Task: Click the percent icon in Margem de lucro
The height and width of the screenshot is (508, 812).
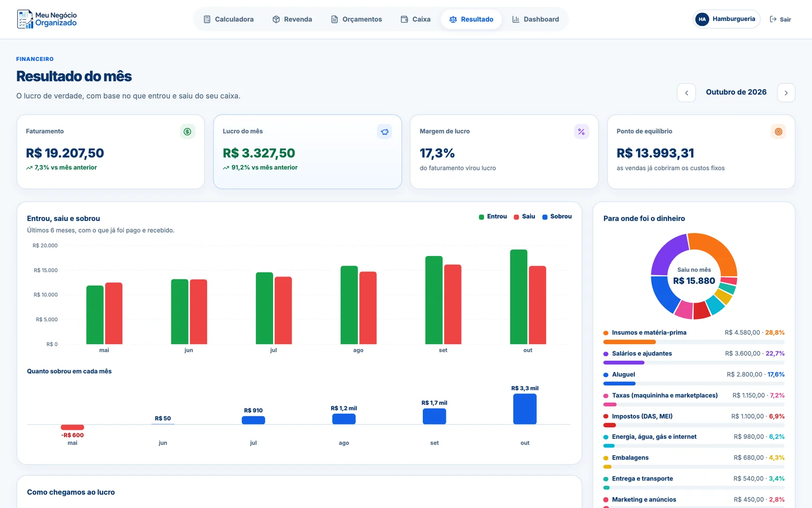Action: pyautogui.click(x=582, y=132)
